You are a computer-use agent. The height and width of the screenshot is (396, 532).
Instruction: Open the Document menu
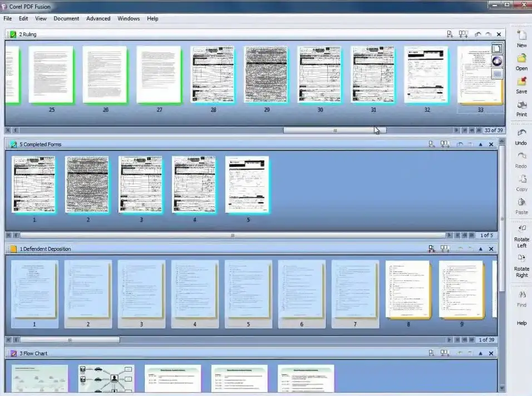tap(66, 18)
